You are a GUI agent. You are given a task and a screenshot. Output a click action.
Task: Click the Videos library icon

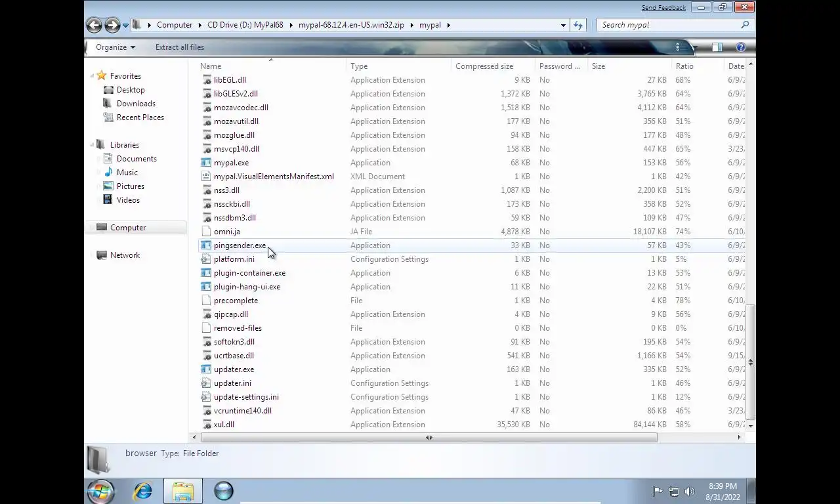click(108, 200)
